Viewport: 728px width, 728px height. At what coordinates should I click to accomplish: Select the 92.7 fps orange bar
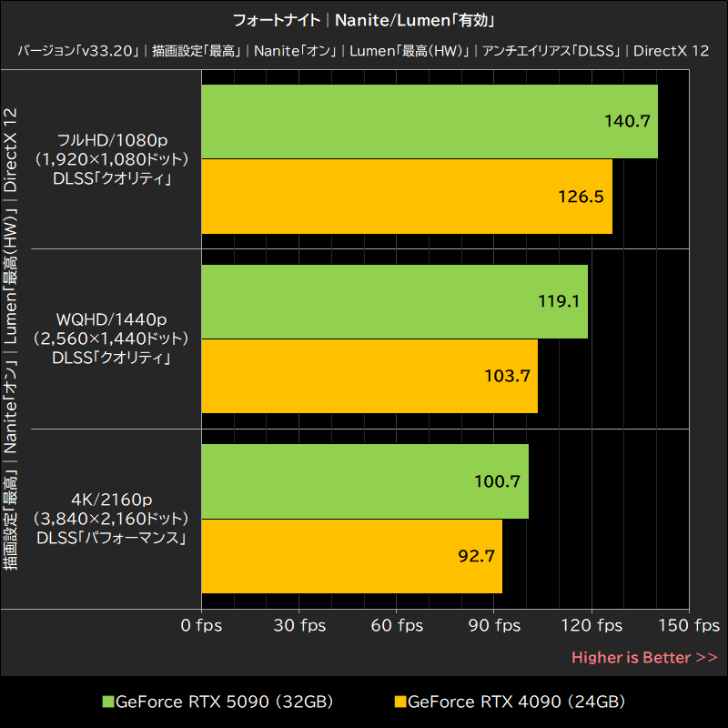click(x=352, y=556)
